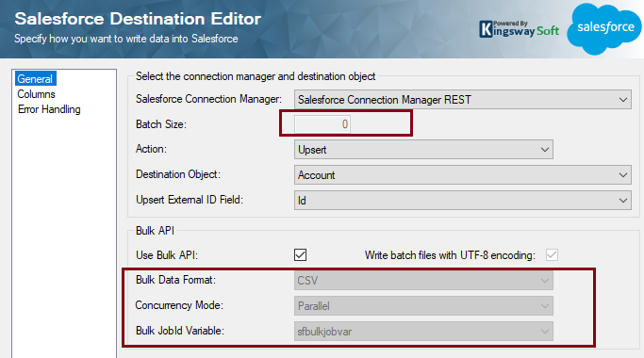Click the Destination Object label
Viewport: 644px width, 358px height.
[178, 174]
